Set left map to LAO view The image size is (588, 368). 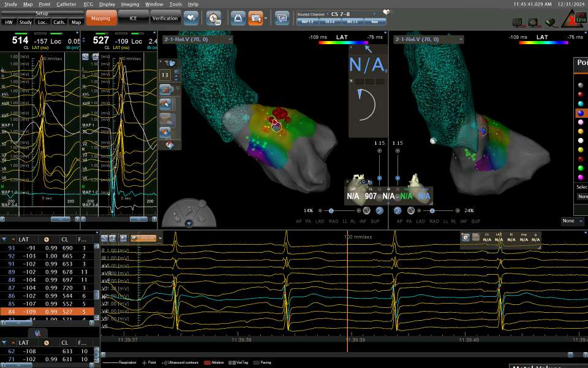pos(320,221)
